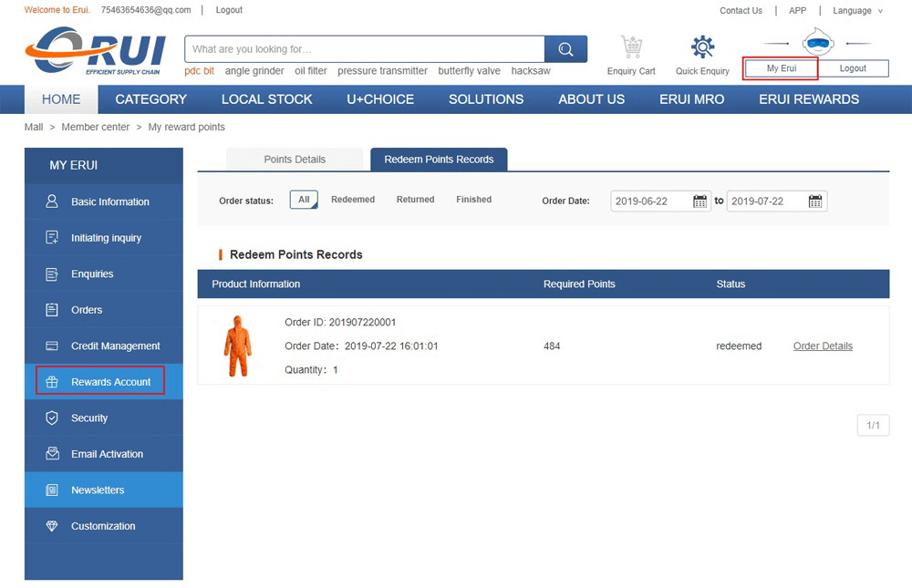Click the 1/1 page indicator
The image size is (912, 588).
pos(873,425)
